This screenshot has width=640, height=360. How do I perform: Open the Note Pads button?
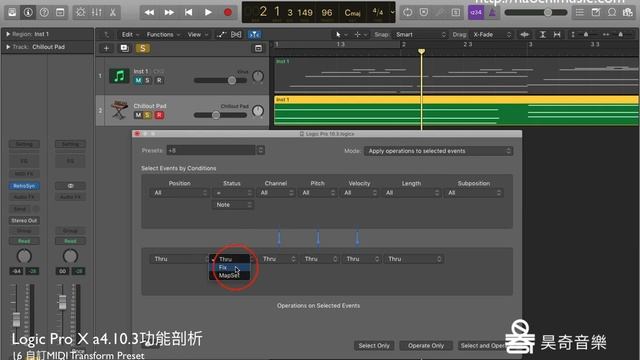pos(596,12)
